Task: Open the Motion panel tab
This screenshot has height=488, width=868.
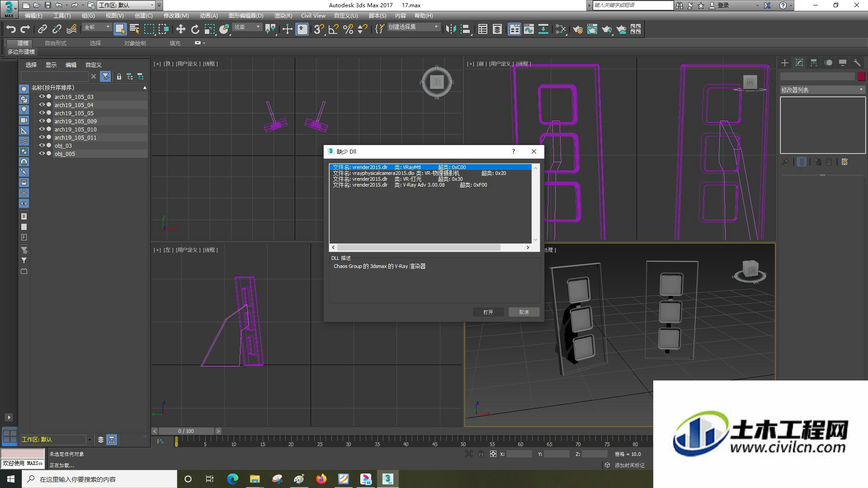Action: pyautogui.click(x=828, y=63)
